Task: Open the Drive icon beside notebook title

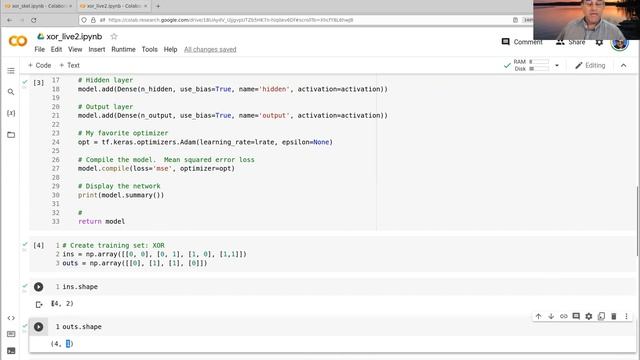Action: coord(40,36)
